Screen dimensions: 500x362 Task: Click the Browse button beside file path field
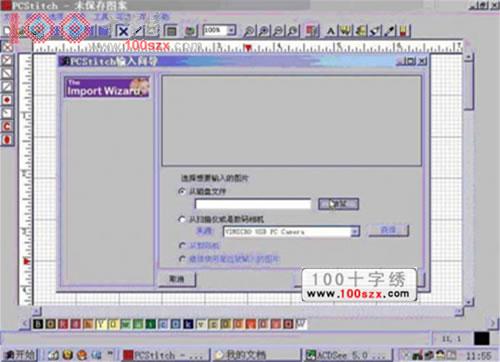[338, 204]
